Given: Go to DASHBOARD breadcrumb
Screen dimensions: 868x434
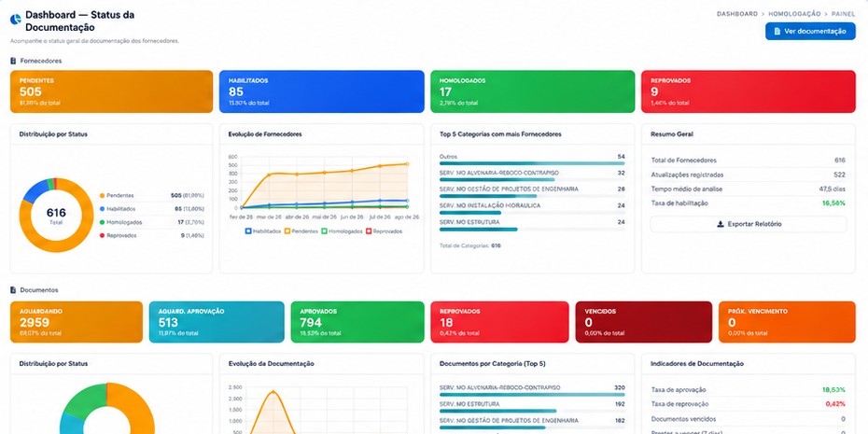Looking at the screenshot, I should click(736, 14).
